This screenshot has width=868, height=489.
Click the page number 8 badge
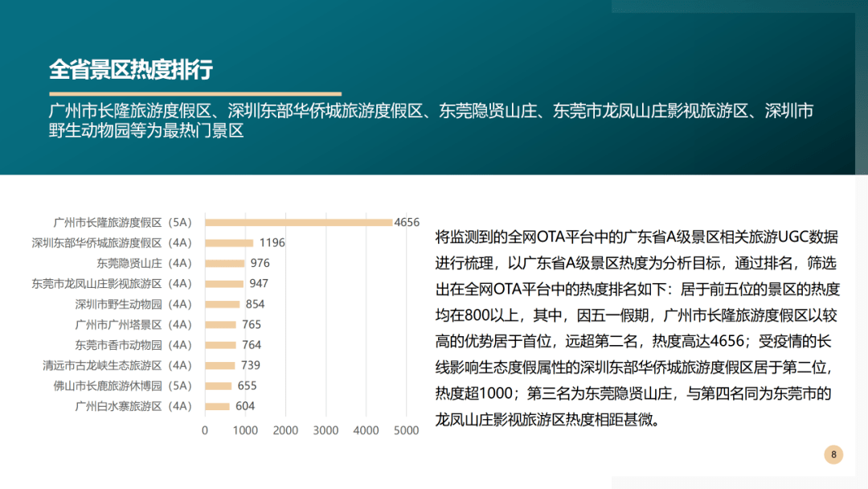pos(834,452)
